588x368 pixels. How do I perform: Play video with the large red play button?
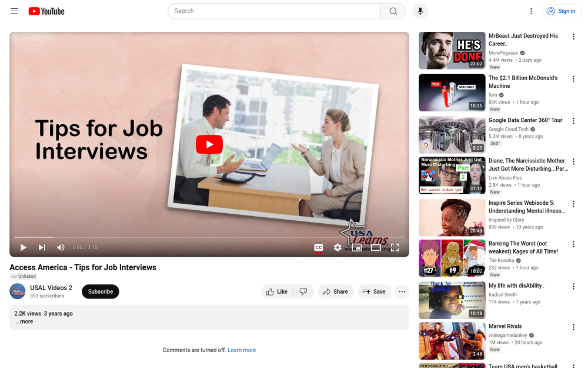tap(209, 144)
